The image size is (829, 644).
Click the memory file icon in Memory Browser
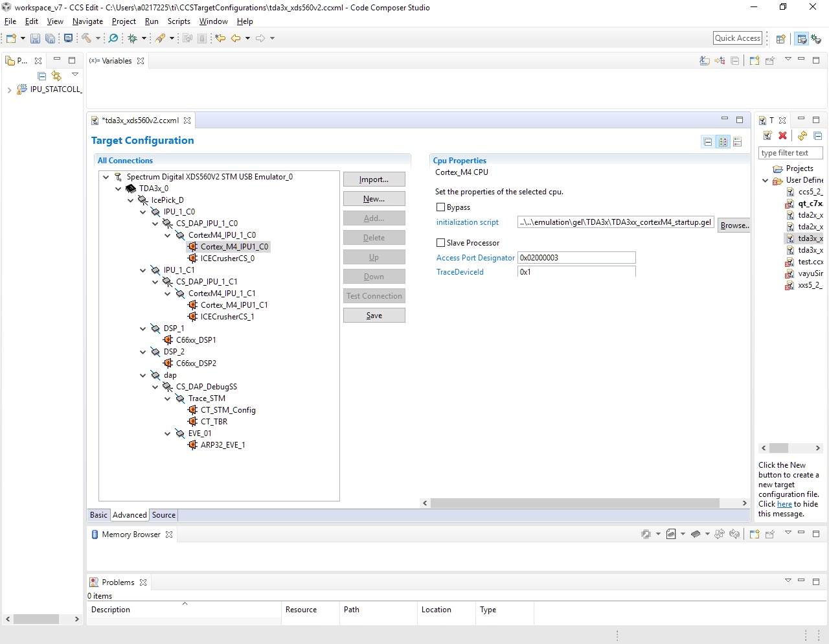pyautogui.click(x=671, y=535)
